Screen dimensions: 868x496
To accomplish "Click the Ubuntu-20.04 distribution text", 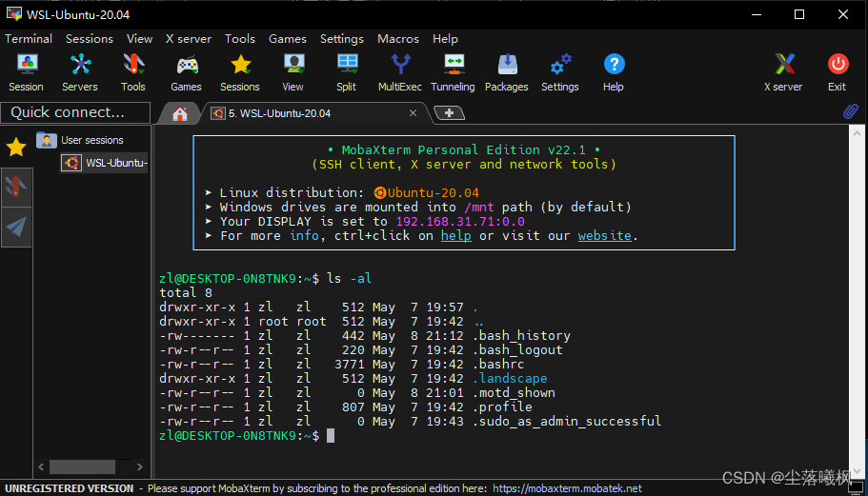I will point(433,192).
